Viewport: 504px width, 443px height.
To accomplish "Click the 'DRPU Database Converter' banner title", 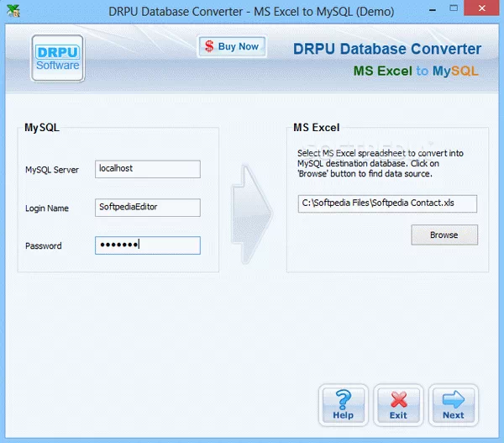I will (x=387, y=49).
